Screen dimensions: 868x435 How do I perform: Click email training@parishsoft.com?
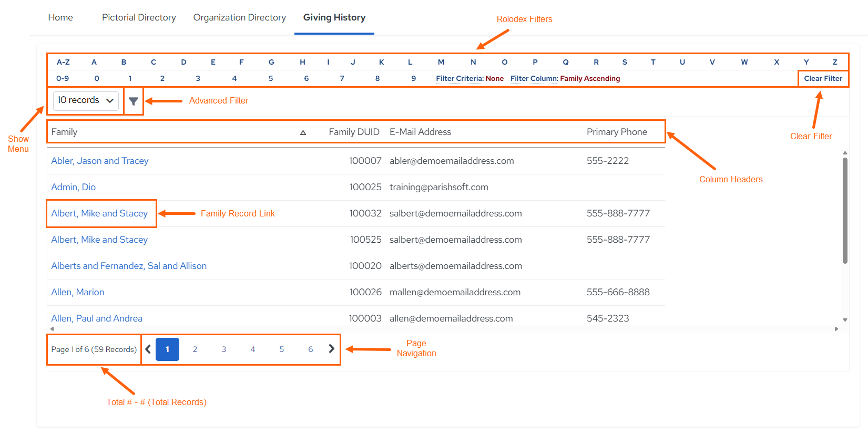[439, 187]
